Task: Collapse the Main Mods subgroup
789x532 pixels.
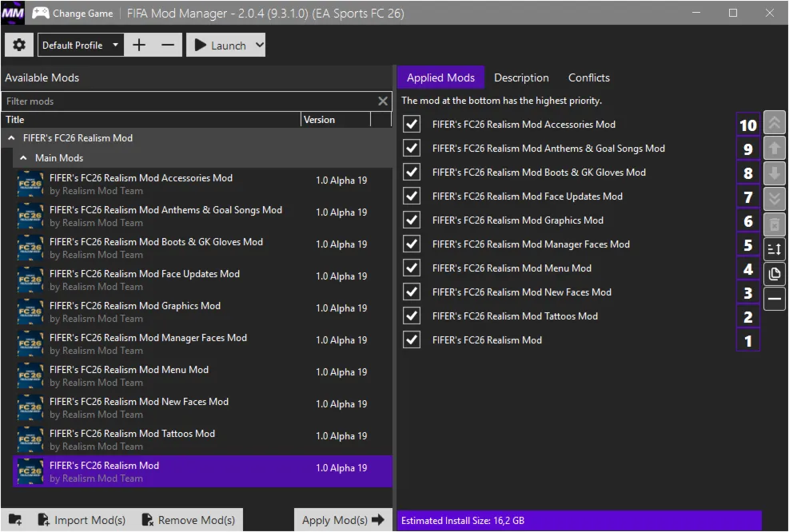Action: pyautogui.click(x=23, y=158)
